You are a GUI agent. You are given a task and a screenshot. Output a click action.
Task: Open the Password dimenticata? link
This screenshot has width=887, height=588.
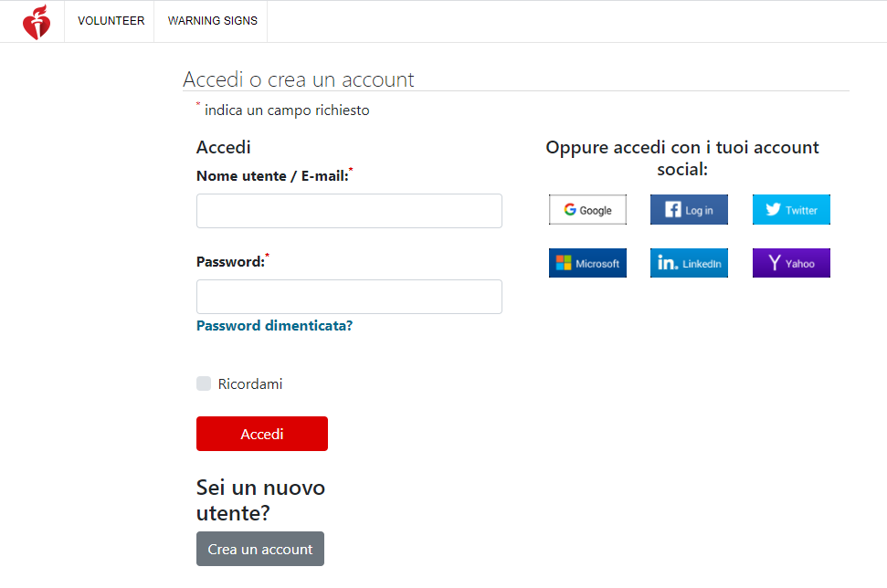[x=274, y=326]
